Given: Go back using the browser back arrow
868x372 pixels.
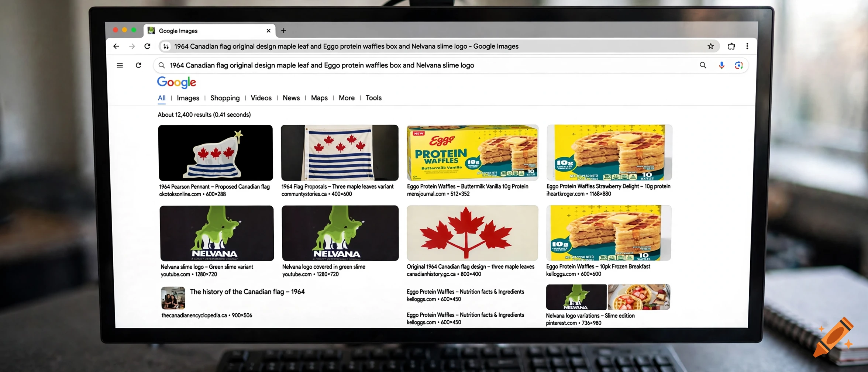Looking at the screenshot, I should tap(116, 46).
